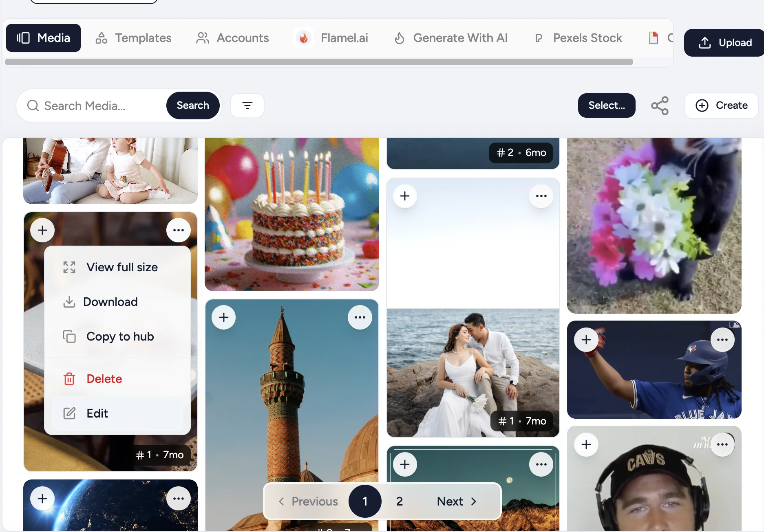Open the Templates tab

[x=133, y=38]
